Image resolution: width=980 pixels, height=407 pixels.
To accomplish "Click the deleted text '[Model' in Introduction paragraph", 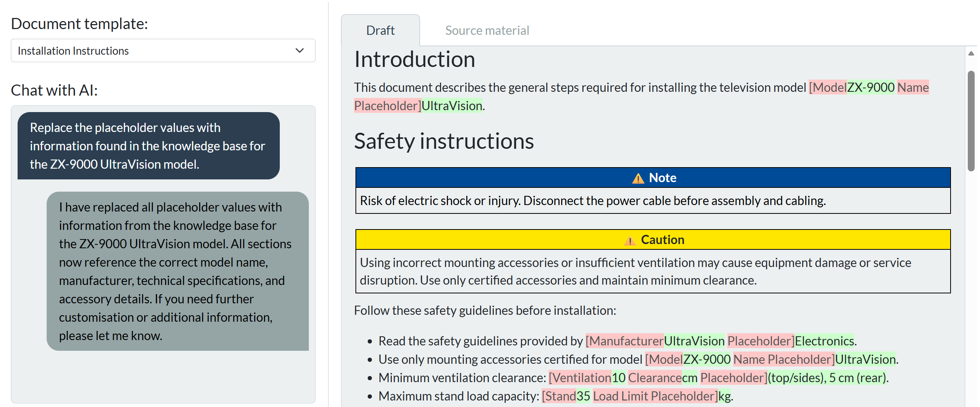I will tap(827, 87).
